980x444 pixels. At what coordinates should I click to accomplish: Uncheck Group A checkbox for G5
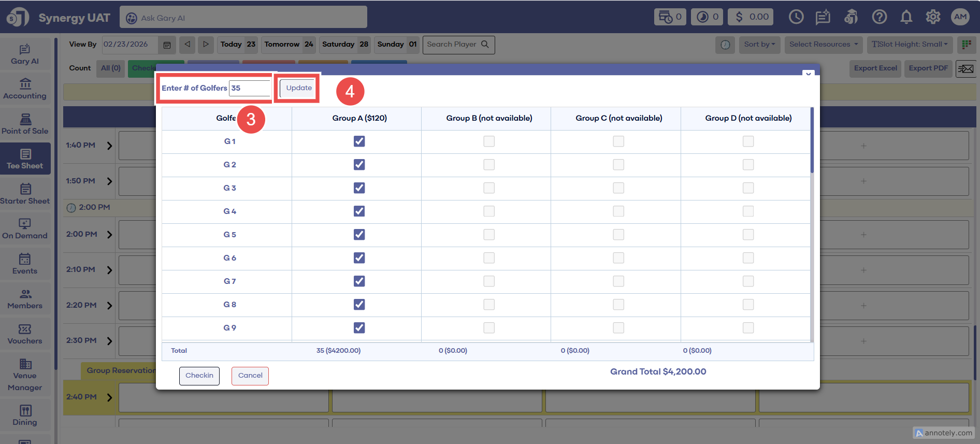[x=359, y=235]
